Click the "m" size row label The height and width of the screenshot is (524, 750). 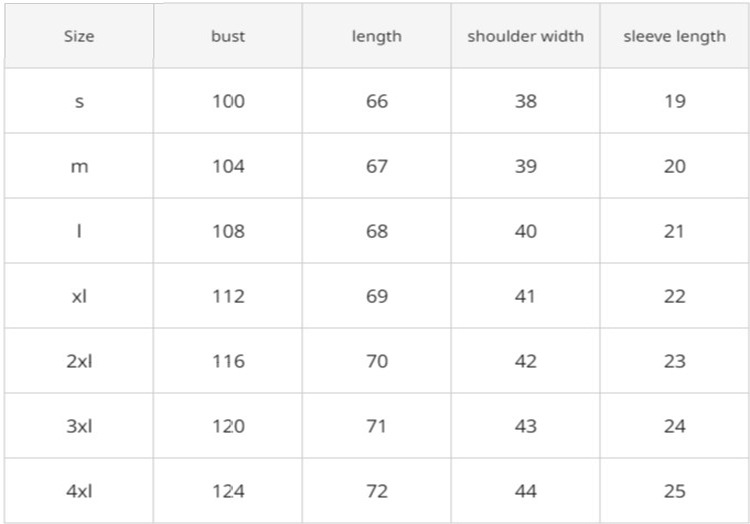point(79,166)
